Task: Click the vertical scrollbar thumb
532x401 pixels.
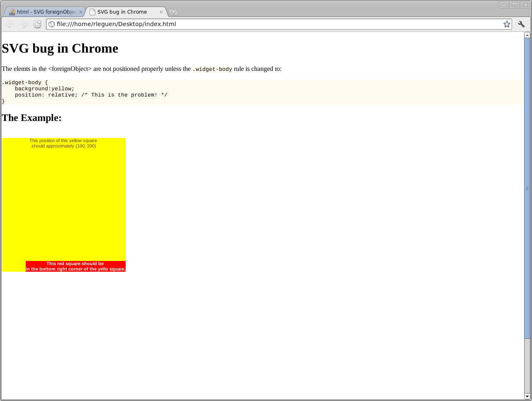Action: pos(527,188)
